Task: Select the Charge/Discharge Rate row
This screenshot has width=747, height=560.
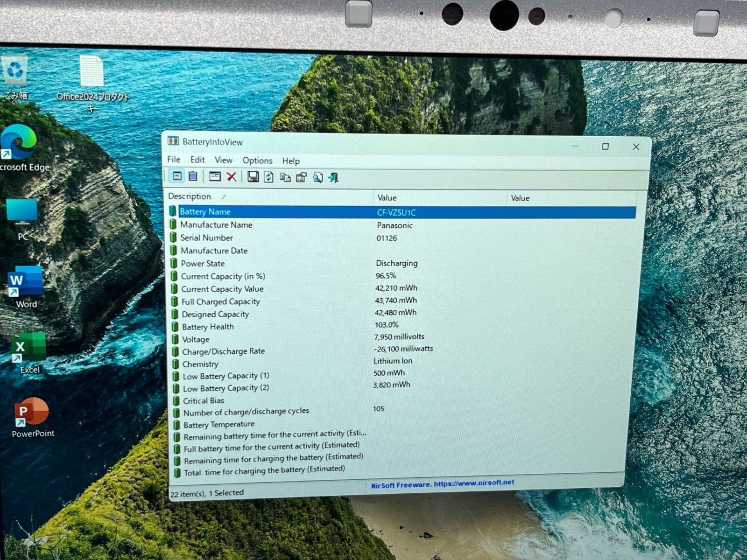Action: [402, 350]
